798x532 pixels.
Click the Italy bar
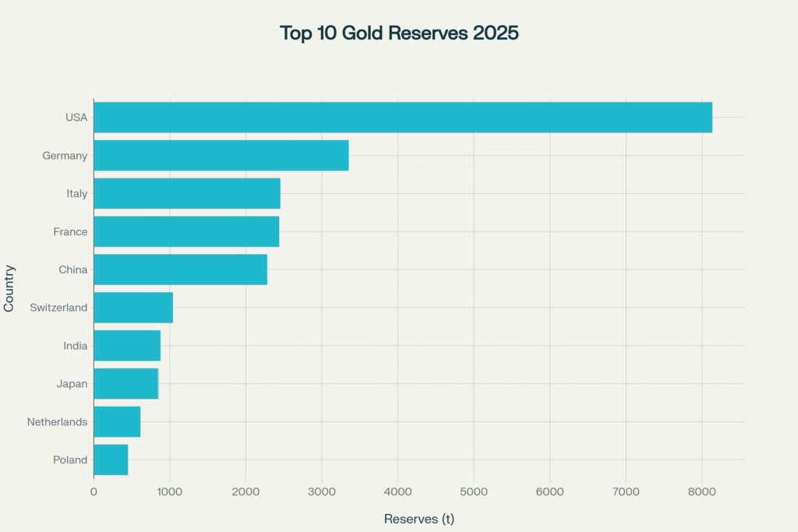186,193
